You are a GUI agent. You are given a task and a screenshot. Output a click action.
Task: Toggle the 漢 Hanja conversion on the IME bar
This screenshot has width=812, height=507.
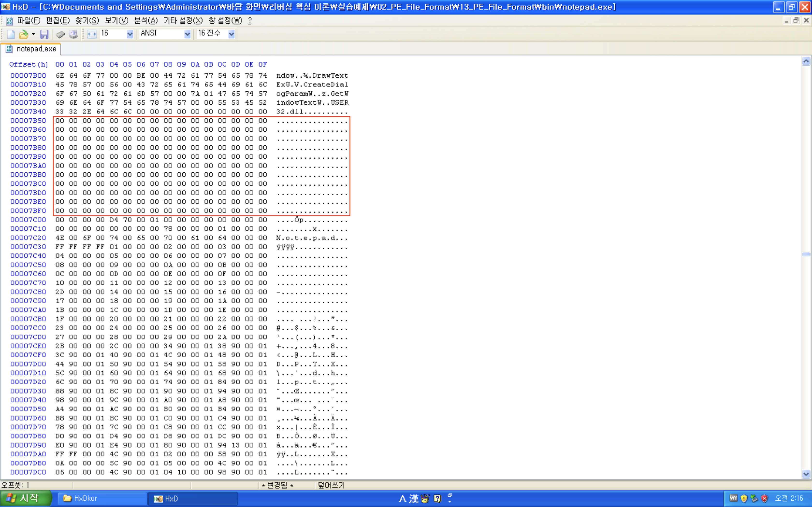click(x=414, y=499)
